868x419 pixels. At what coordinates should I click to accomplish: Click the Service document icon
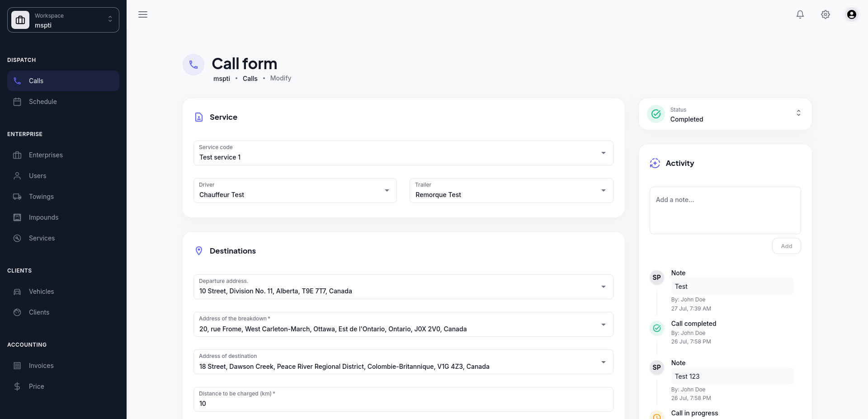pos(199,117)
